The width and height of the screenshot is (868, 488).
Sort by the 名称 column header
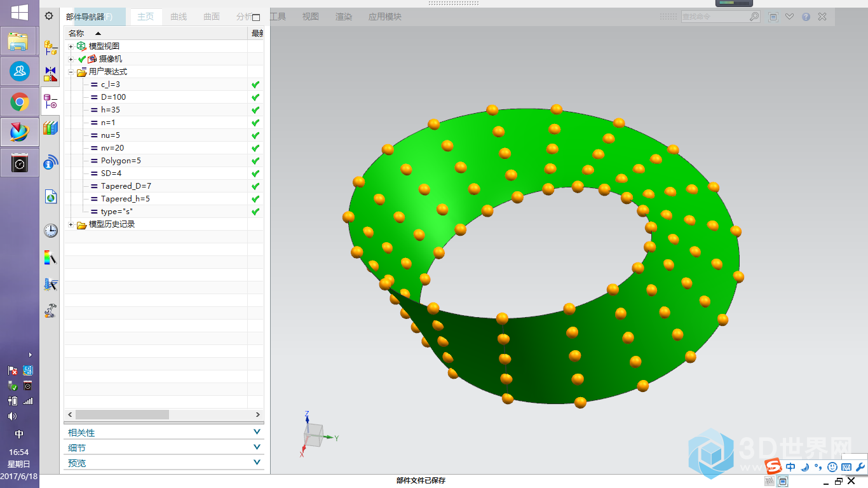156,33
